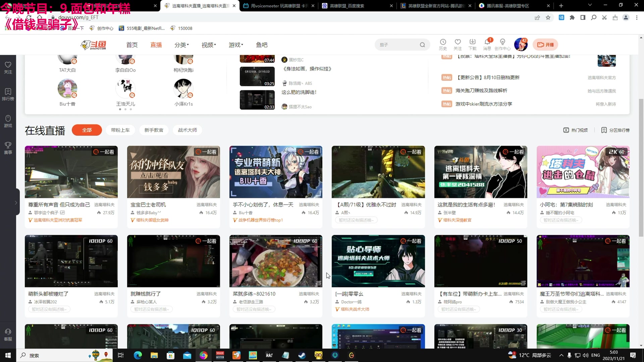Select the 战术大师 filter pill
This screenshot has height=362, width=644.
click(187, 130)
